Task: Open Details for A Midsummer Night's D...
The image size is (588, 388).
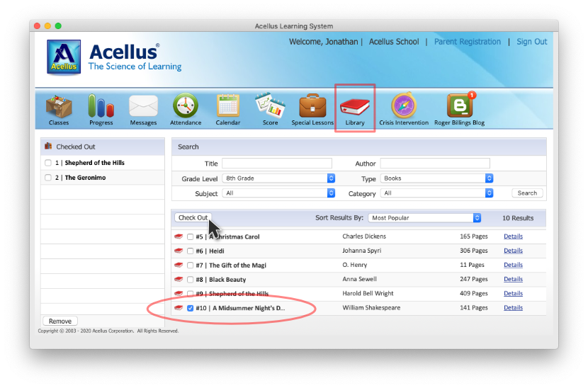Action: [513, 307]
